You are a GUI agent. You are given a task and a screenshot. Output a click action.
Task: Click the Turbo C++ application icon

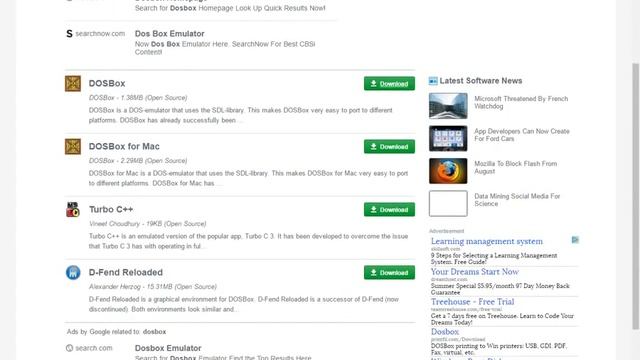[73, 209]
